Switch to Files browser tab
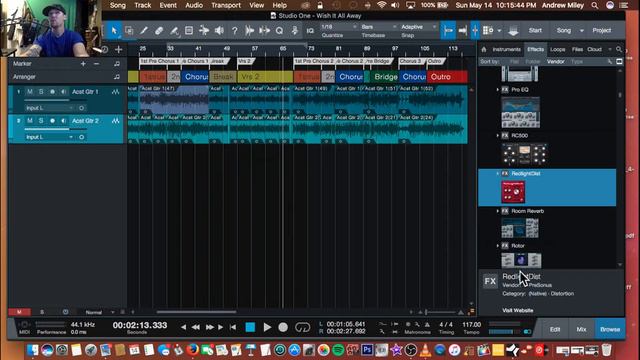The width and height of the screenshot is (640, 360). [577, 49]
